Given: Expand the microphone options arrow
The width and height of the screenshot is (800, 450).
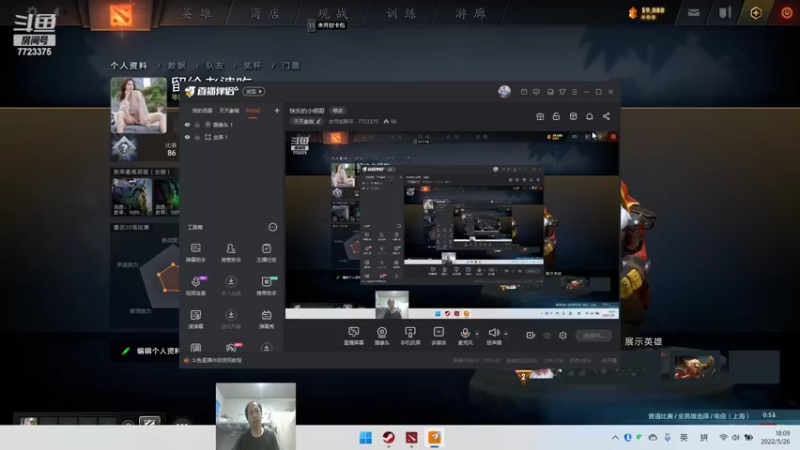Looking at the screenshot, I should tap(477, 334).
